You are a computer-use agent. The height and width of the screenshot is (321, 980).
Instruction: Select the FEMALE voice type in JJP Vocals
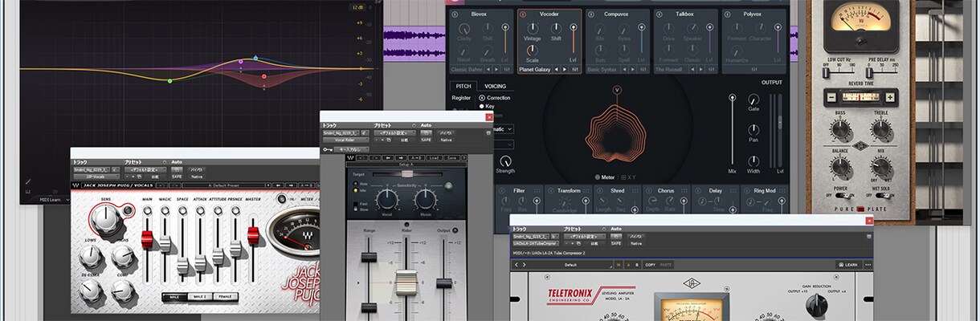tap(225, 296)
